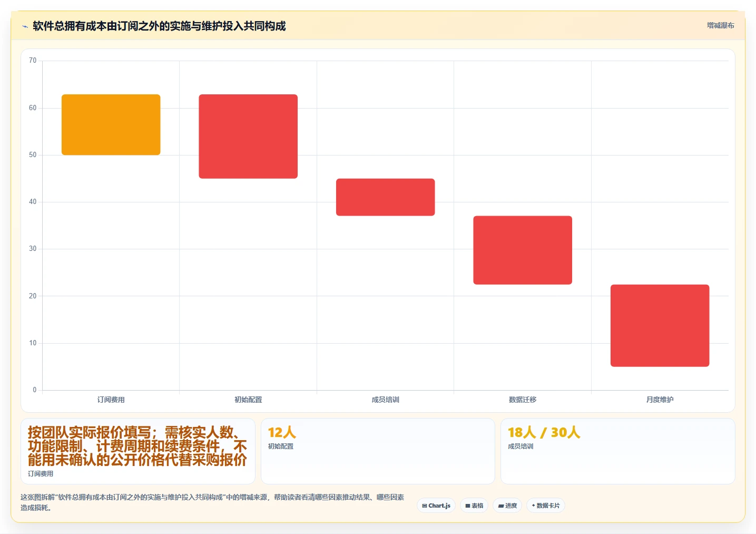Click the 成员培训 x-axis label
The height and width of the screenshot is (534, 756).
(x=386, y=400)
